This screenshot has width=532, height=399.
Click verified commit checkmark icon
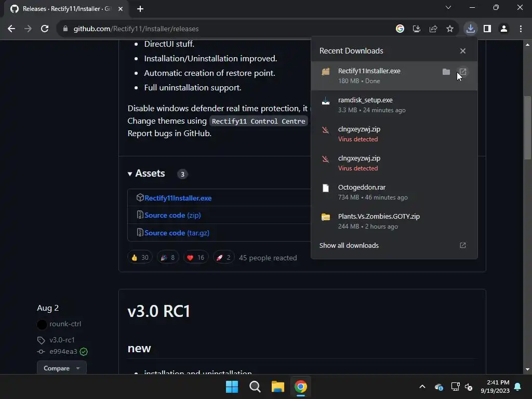point(84,352)
